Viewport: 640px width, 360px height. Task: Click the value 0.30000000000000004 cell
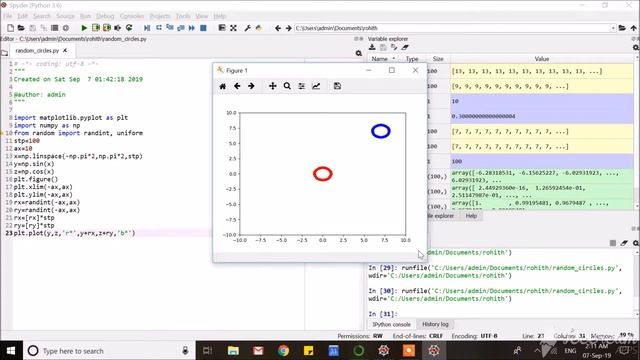pyautogui.click(x=542, y=116)
